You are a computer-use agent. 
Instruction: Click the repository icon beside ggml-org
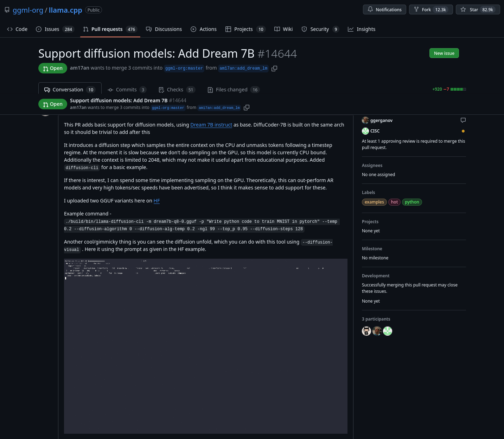[x=7, y=10]
